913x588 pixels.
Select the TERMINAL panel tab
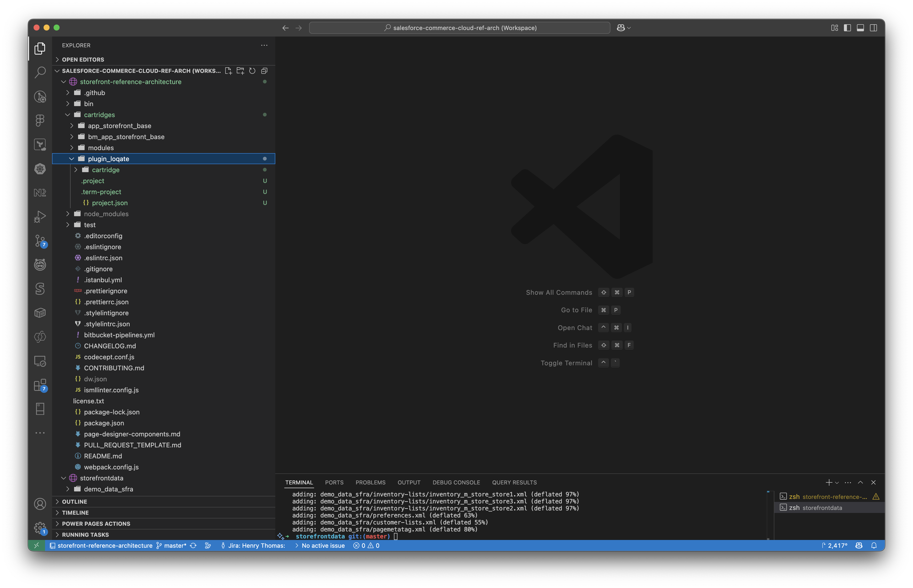(299, 483)
